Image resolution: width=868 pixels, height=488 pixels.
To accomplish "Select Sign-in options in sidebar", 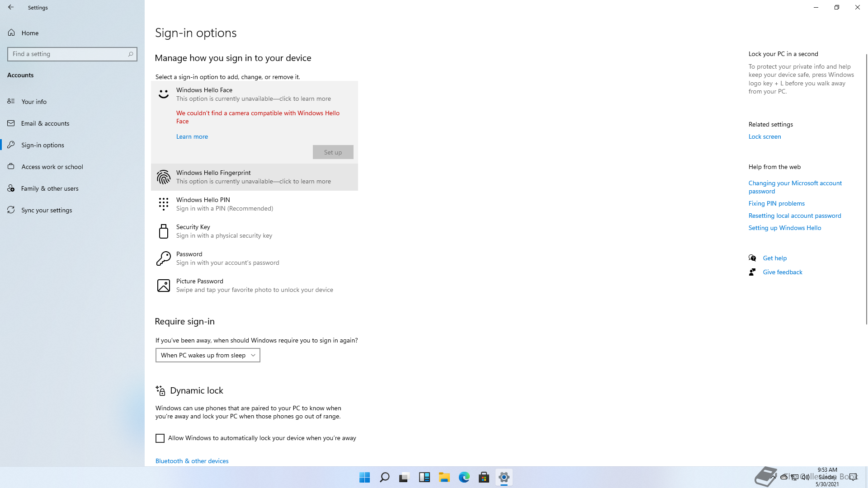I will (72, 145).
